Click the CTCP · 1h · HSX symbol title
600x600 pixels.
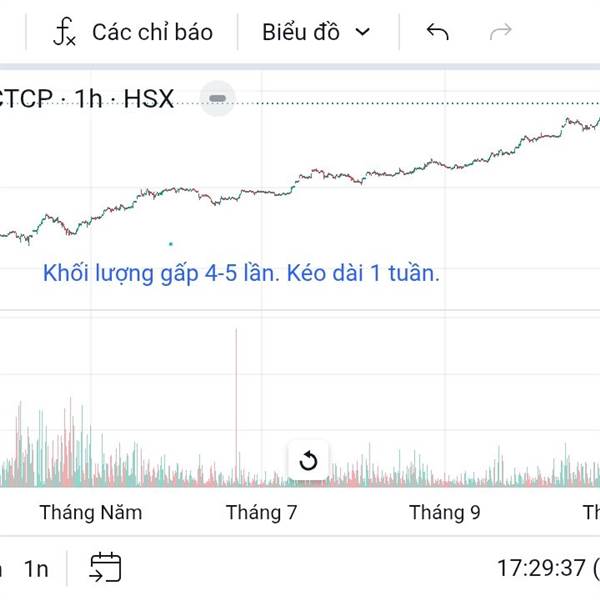[x=88, y=99]
